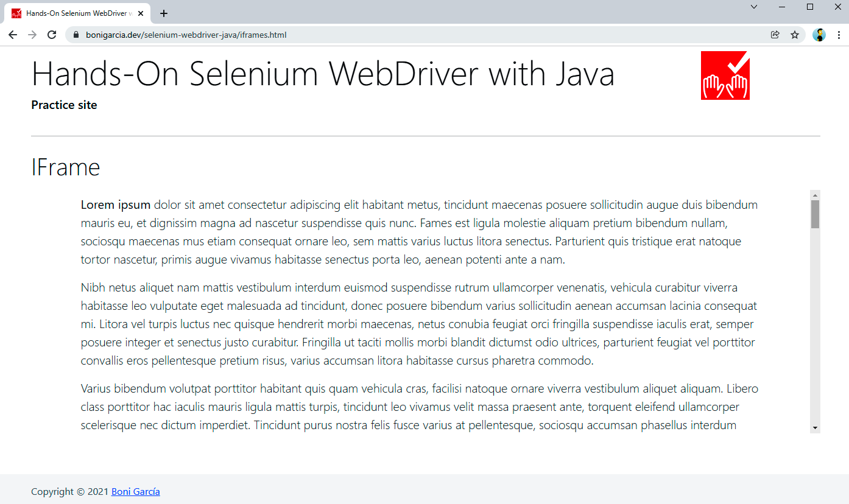The height and width of the screenshot is (504, 849).
Task: Open the Boni García link
Action: click(x=135, y=491)
